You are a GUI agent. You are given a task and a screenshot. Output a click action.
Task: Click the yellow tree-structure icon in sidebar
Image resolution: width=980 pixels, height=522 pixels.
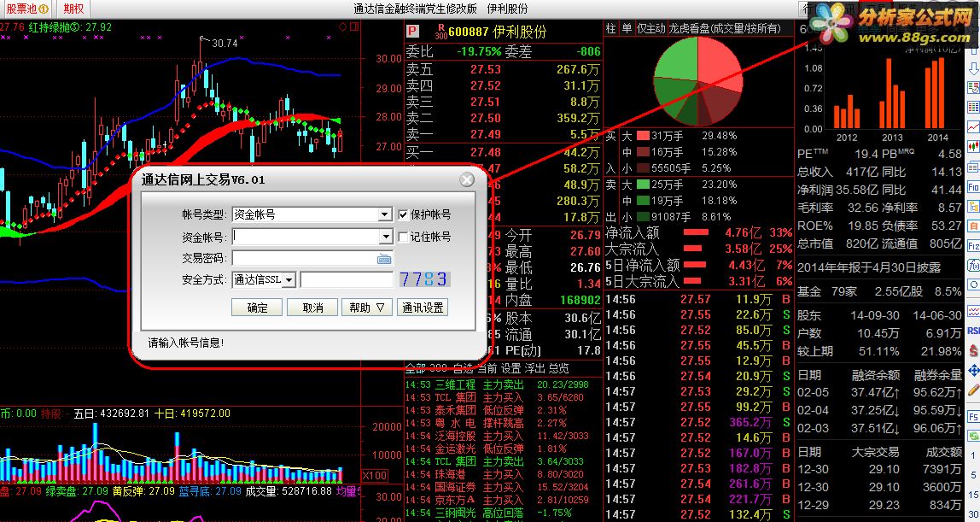(974, 206)
